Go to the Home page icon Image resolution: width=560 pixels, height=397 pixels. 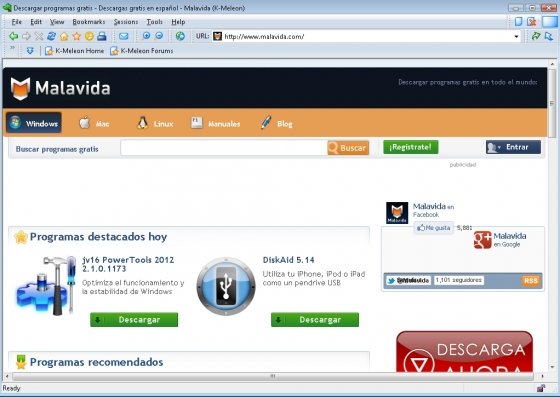tap(64, 36)
